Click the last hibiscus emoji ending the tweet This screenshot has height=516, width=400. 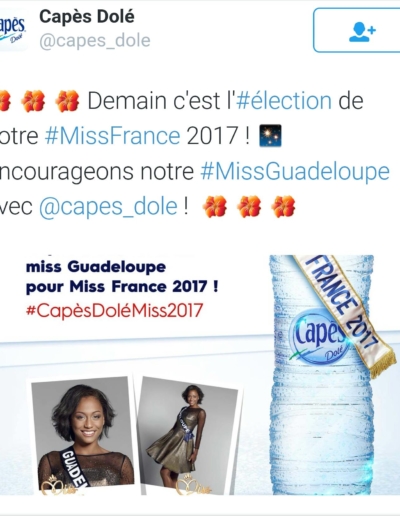283,207
